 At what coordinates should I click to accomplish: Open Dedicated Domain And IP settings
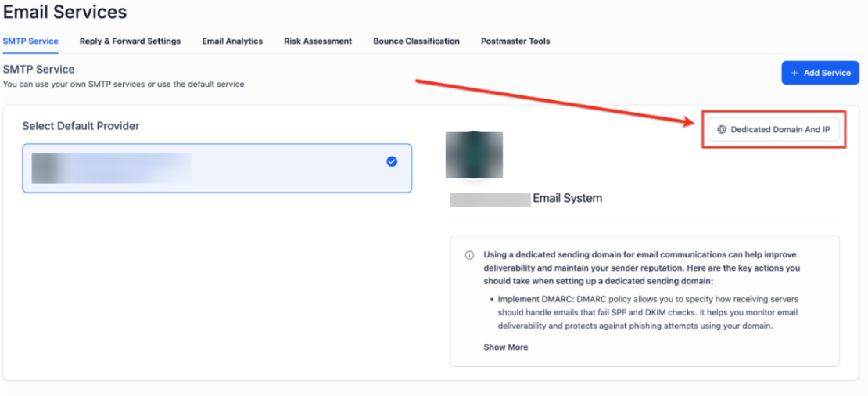click(x=773, y=130)
